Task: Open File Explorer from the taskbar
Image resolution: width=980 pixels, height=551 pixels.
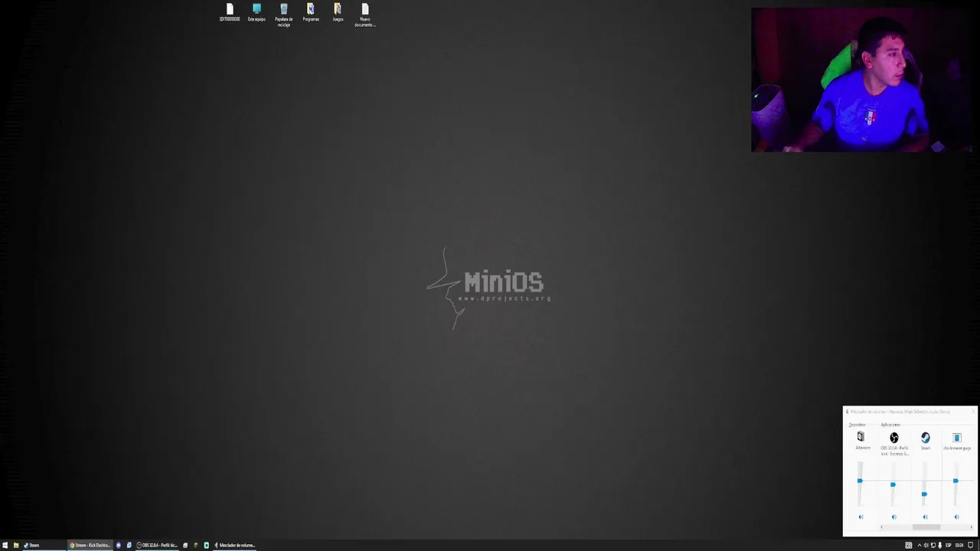Action: click(16, 545)
